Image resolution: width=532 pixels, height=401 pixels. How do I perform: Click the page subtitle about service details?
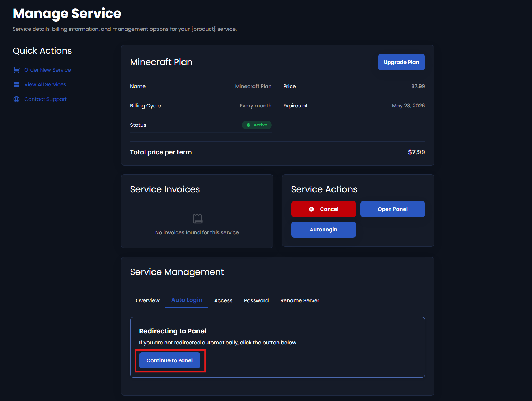pos(125,29)
